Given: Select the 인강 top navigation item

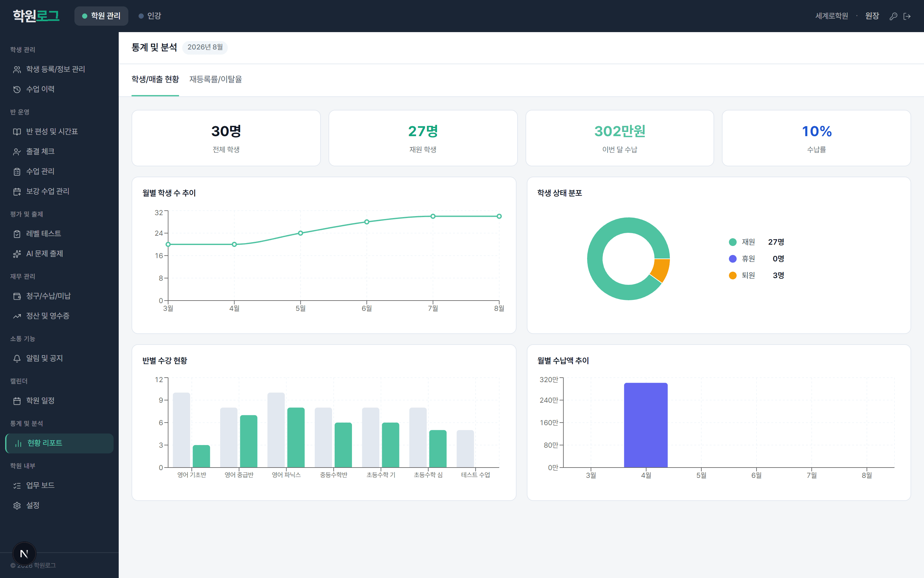Looking at the screenshot, I should coord(150,16).
